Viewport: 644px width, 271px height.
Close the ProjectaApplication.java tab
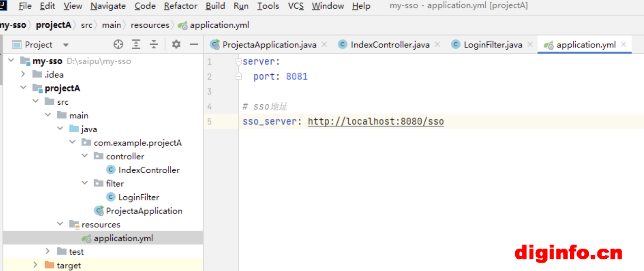pos(324,44)
